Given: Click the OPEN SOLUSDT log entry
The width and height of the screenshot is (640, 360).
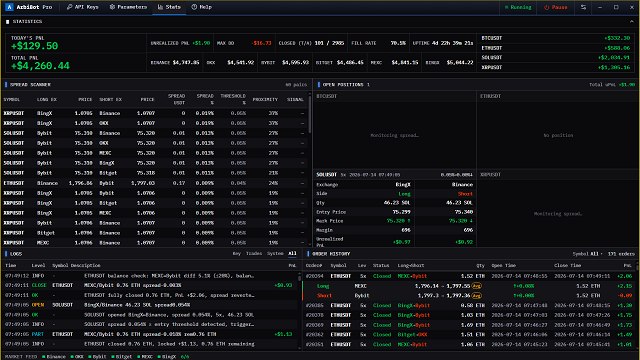Looking at the screenshot, I should pyautogui.click(x=150, y=305).
